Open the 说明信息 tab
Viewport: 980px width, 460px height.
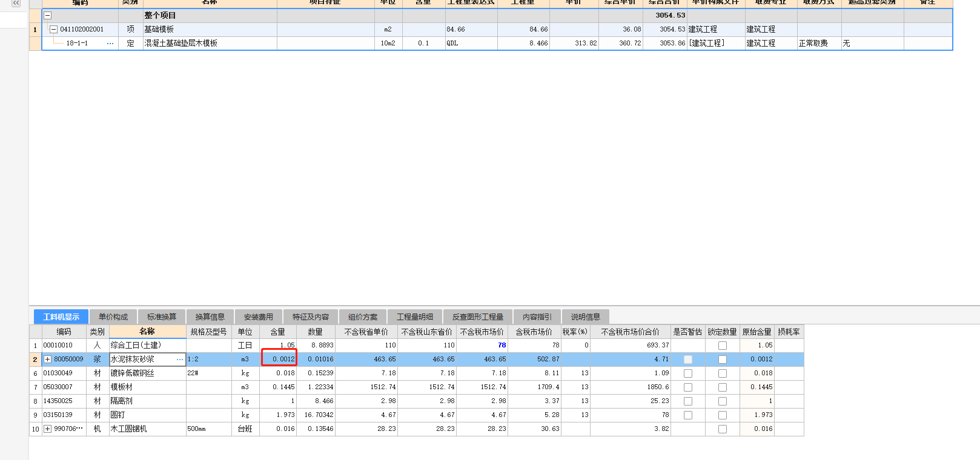pyautogui.click(x=586, y=317)
